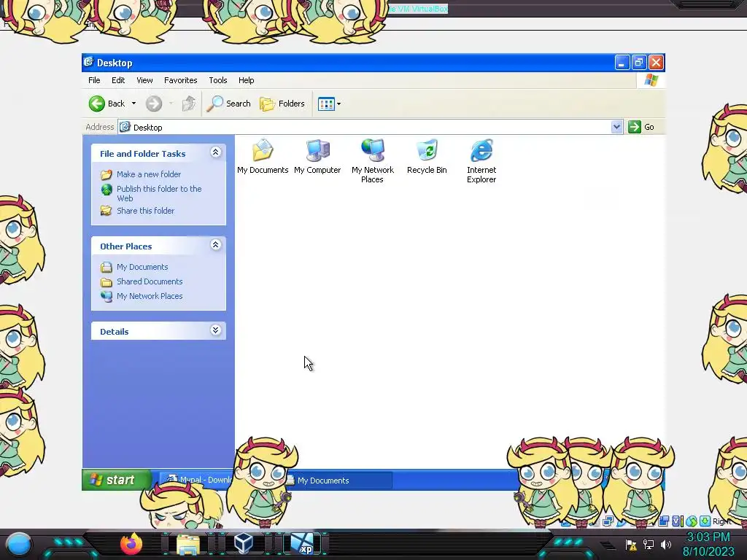This screenshot has height=560, width=747.
Task: Open the File menu
Action: [x=94, y=80]
